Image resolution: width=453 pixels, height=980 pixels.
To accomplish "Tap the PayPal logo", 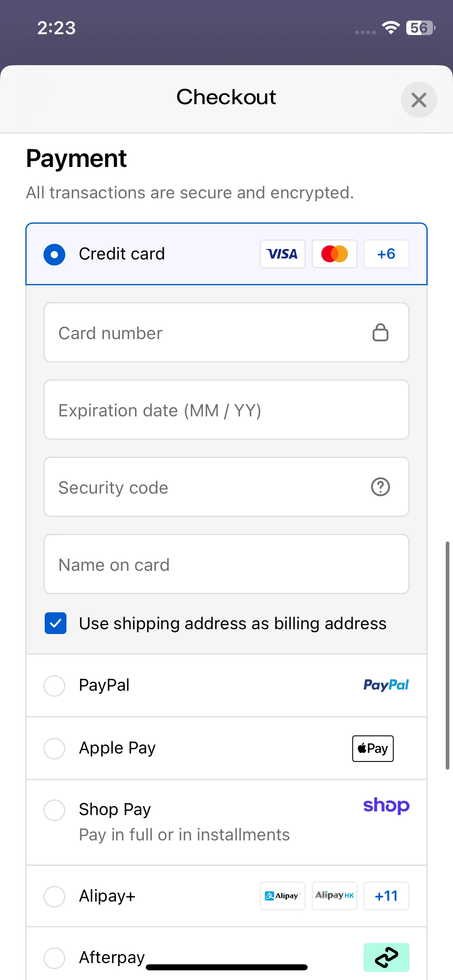I will point(386,685).
